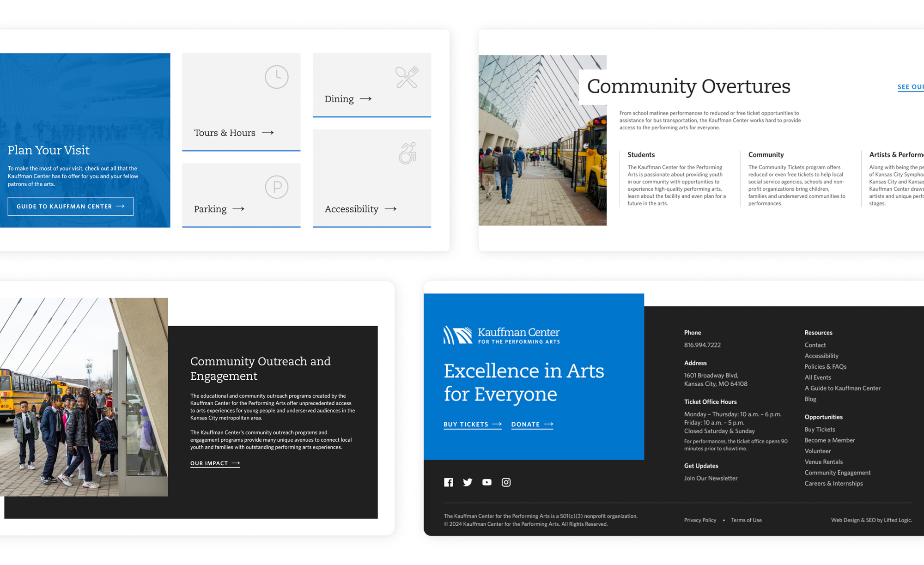Open Policies & FAQs link
Viewport: 924px width, 565px height.
[826, 366]
